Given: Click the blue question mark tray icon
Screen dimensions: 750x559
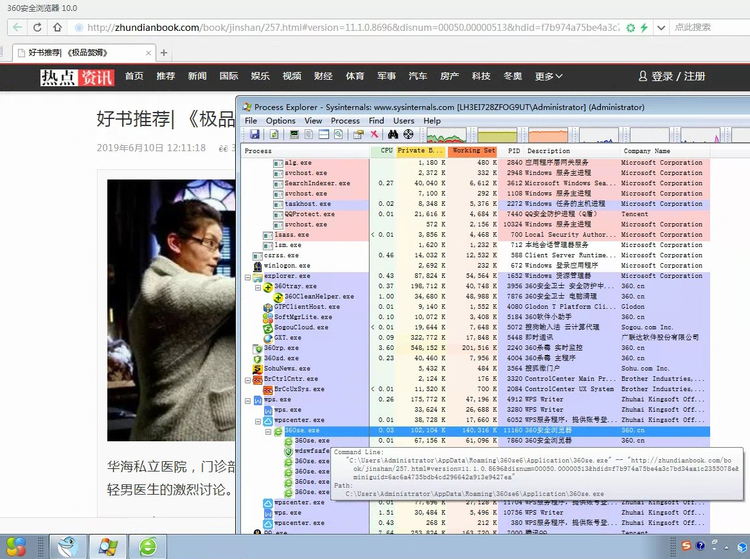Looking at the screenshot, I should tap(700, 546).
